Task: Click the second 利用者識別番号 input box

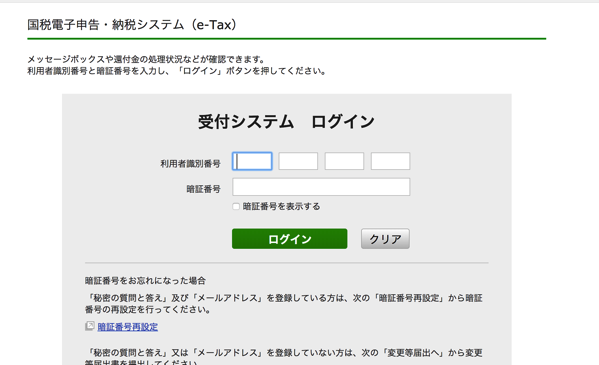Action: click(298, 161)
